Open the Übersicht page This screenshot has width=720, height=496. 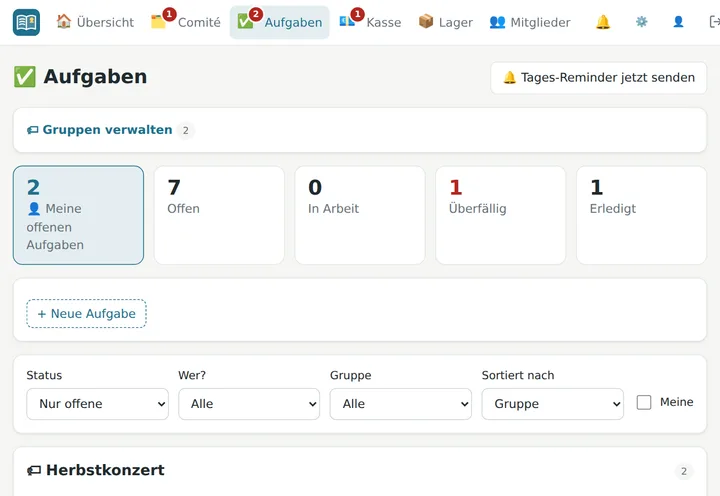[96, 22]
